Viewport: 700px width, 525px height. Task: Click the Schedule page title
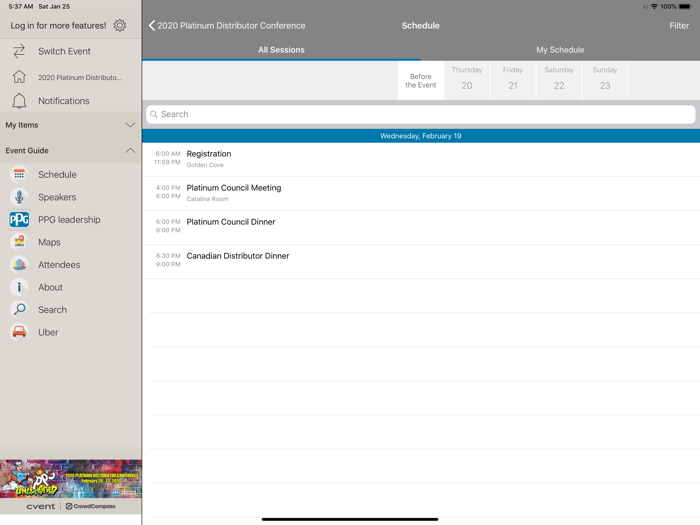click(421, 25)
